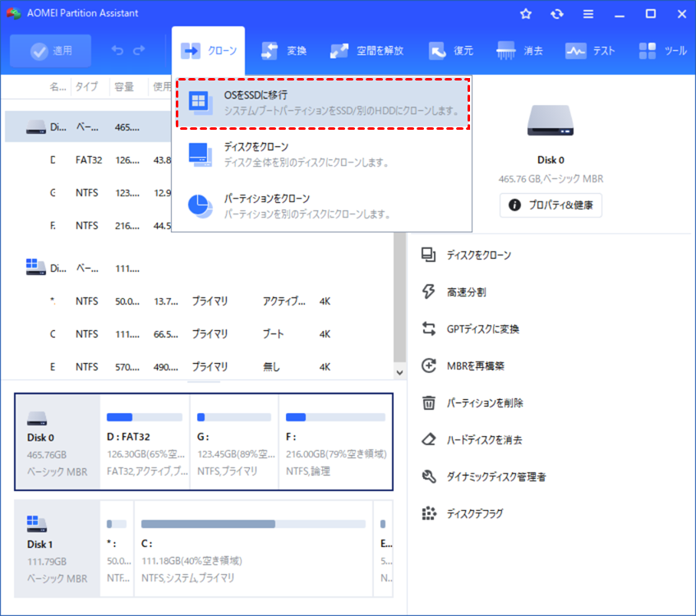Image resolution: width=696 pixels, height=616 pixels.
Task: Select Migrate OS to SSD (OSをSSDに移行)
Action: click(x=323, y=103)
